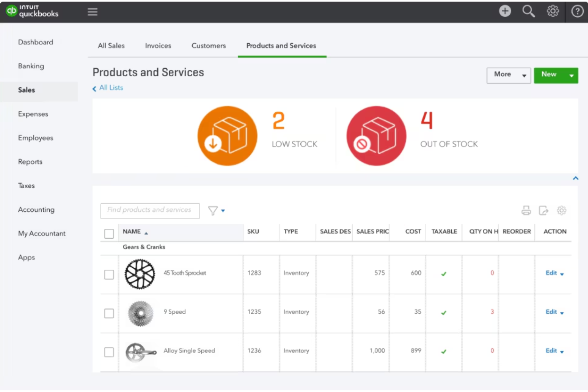The image size is (588, 392).
Task: Open the filter funnel for products
Action: click(213, 210)
